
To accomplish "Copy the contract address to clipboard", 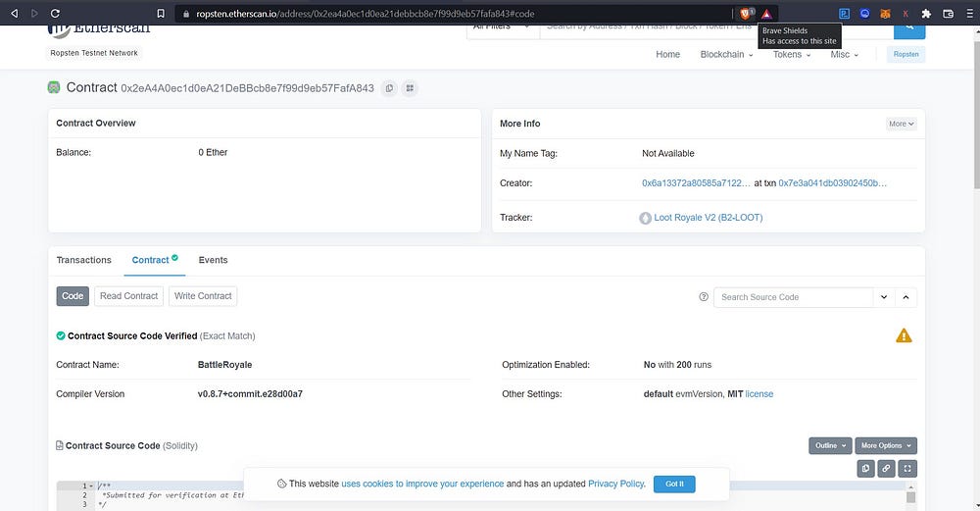I will point(389,88).
